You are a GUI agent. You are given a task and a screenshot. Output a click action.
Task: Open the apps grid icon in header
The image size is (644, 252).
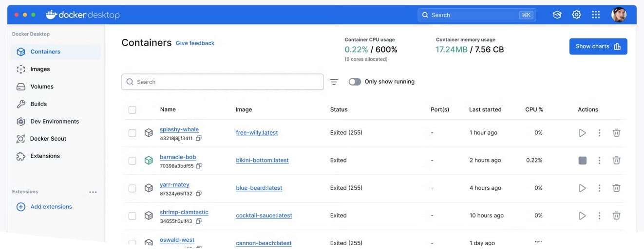(596, 15)
